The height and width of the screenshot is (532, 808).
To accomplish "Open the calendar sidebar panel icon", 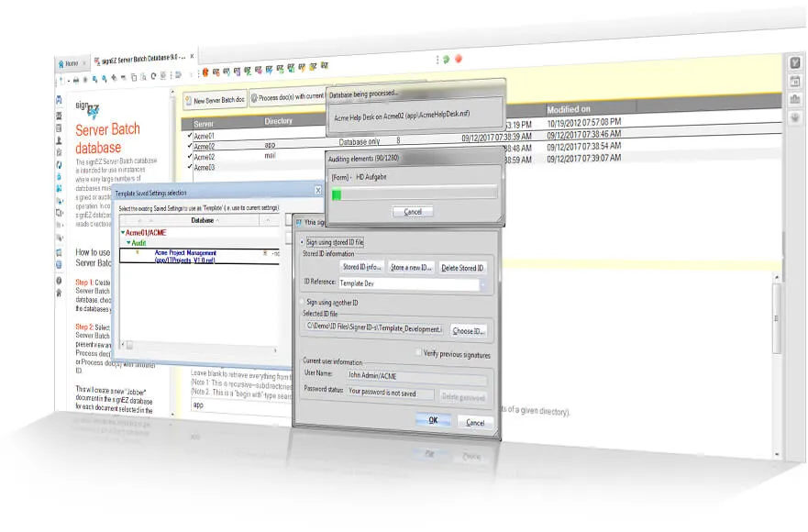I will point(794,81).
